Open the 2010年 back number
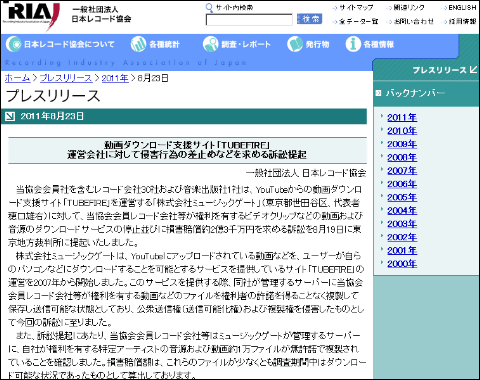The image size is (480, 380). (x=402, y=131)
